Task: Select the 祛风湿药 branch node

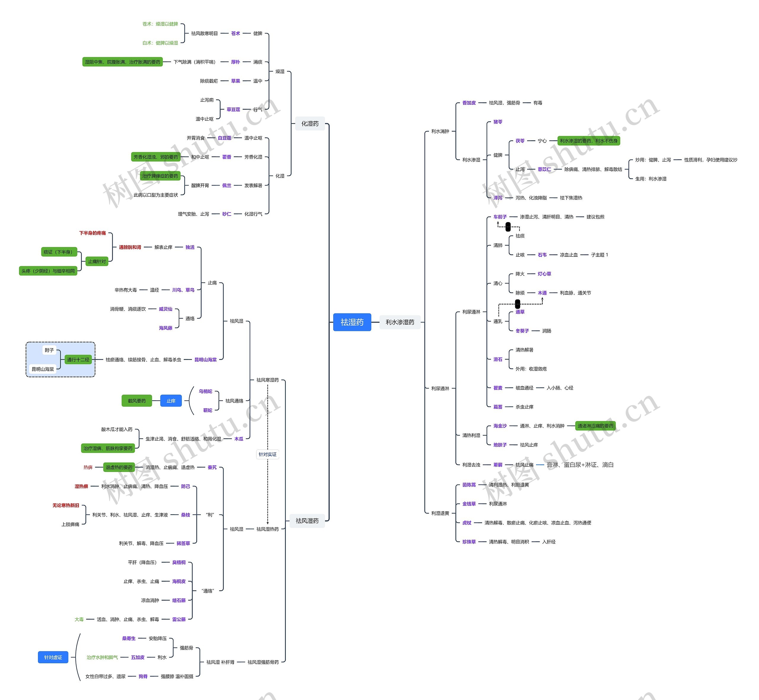Action: pyautogui.click(x=307, y=521)
